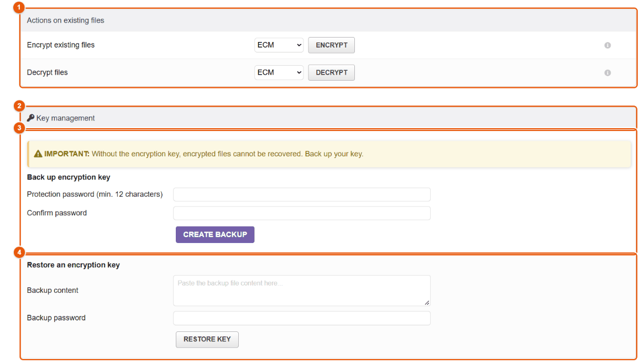Click the RESTORE KEY button

(x=207, y=339)
